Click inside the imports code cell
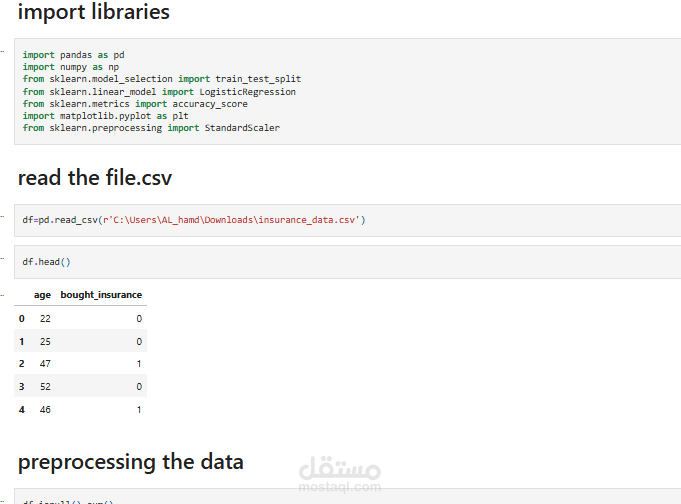 pos(347,91)
